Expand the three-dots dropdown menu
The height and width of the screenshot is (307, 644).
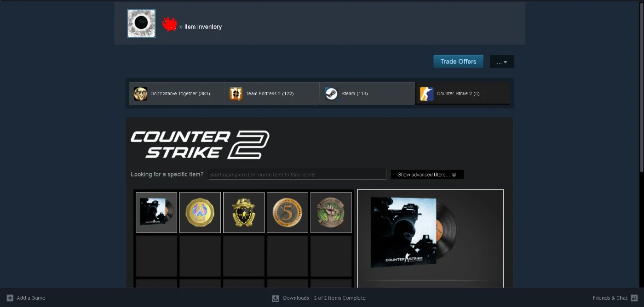[x=502, y=62]
